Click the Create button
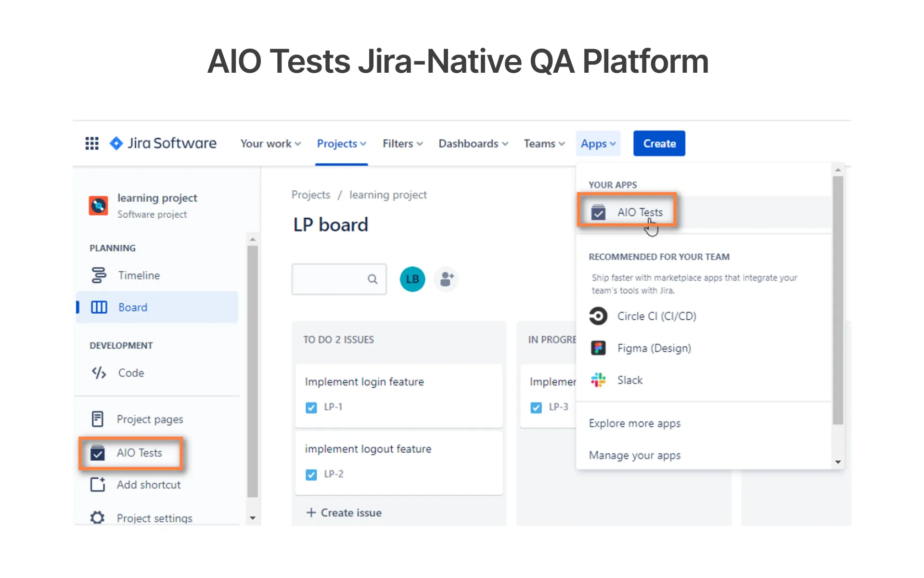The width and height of the screenshot is (924, 578). [659, 144]
